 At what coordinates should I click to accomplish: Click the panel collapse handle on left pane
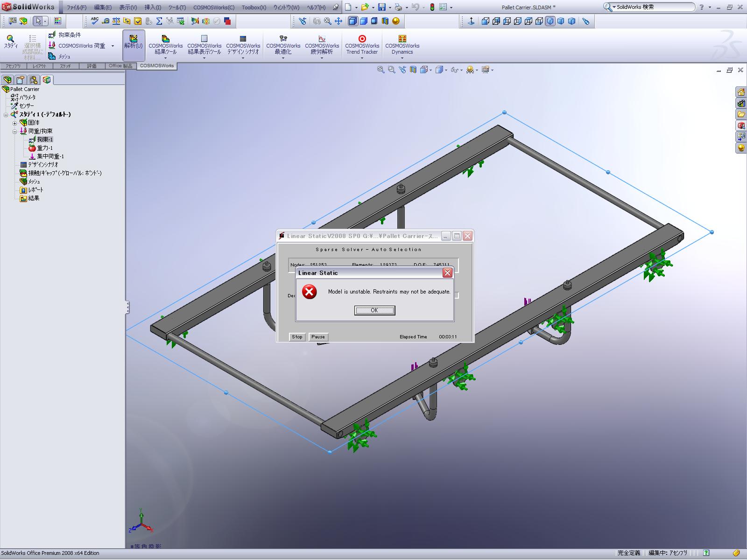(127, 307)
